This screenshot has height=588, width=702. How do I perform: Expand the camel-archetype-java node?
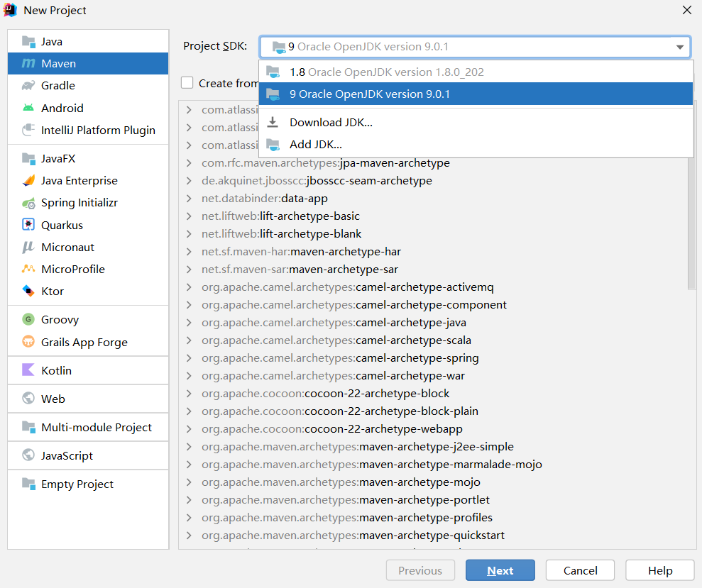click(x=189, y=323)
